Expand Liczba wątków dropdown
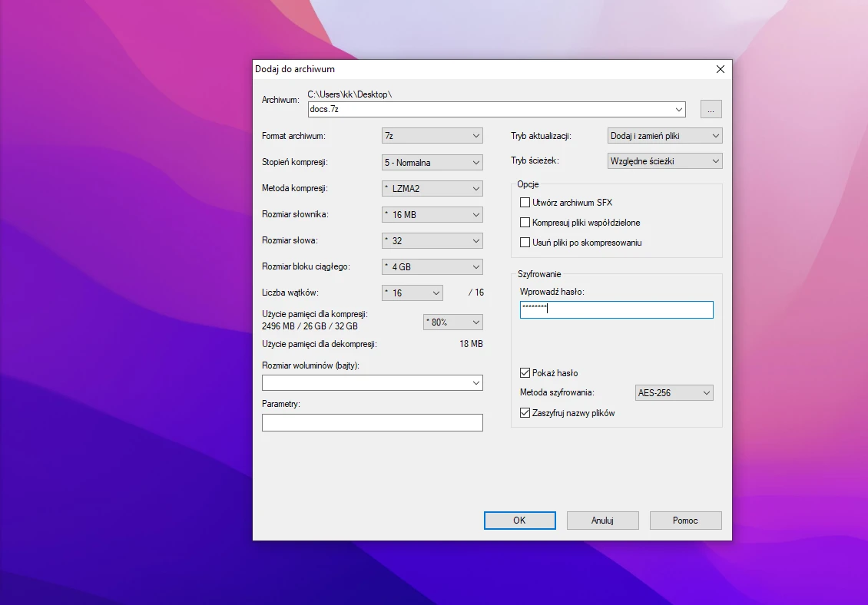This screenshot has height=605, width=868. pyautogui.click(x=412, y=293)
